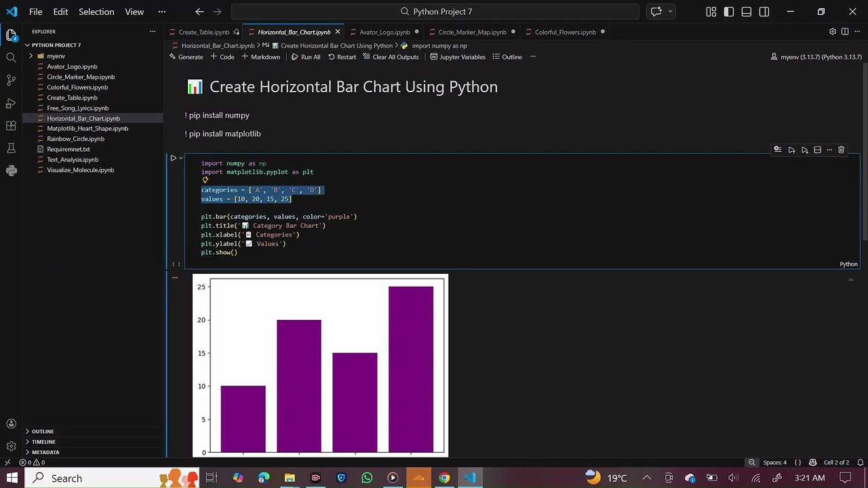Open Jupyter Variables panel
Screen dimensions: 868x488
point(458,57)
